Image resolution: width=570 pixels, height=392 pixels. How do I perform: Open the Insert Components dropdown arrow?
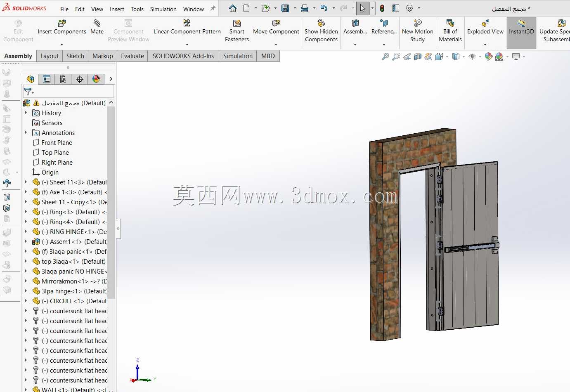click(x=62, y=45)
